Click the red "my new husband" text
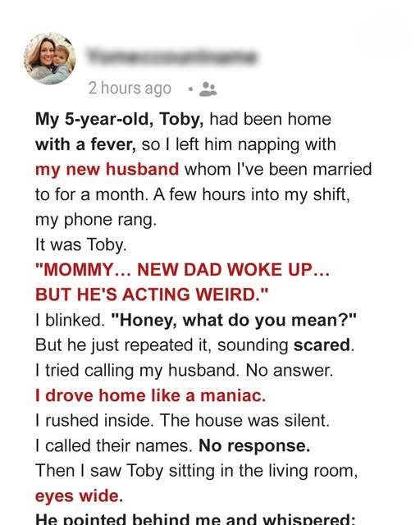Image resolution: width=420 pixels, height=525 pixels. click(107, 169)
